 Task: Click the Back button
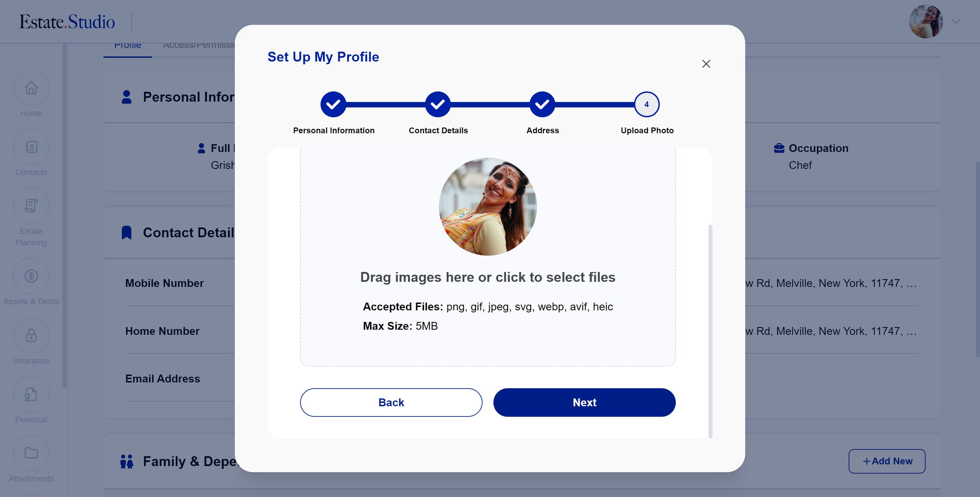click(391, 402)
